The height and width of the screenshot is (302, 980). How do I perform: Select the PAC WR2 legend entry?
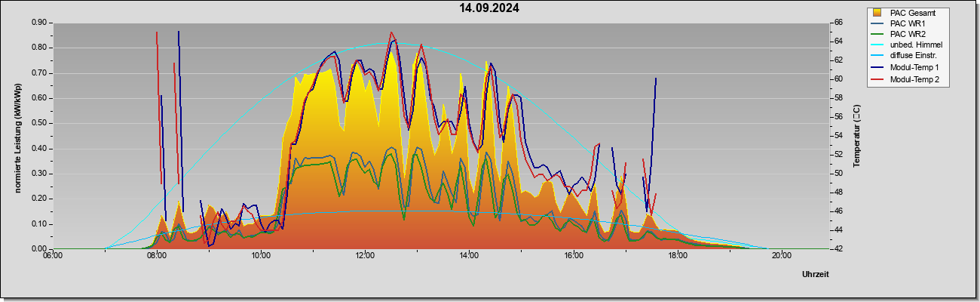click(x=908, y=34)
